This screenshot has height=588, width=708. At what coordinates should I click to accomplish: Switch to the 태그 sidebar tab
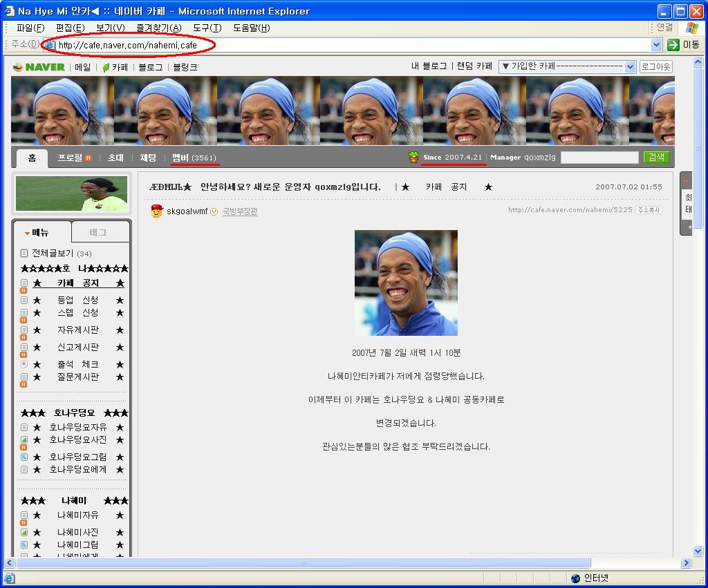click(98, 232)
